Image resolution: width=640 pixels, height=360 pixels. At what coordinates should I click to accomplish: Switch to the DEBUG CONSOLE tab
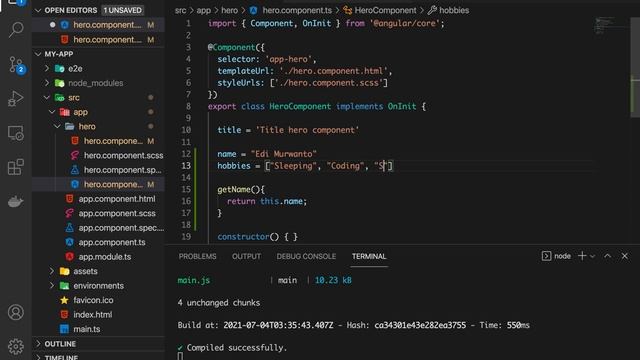306,256
